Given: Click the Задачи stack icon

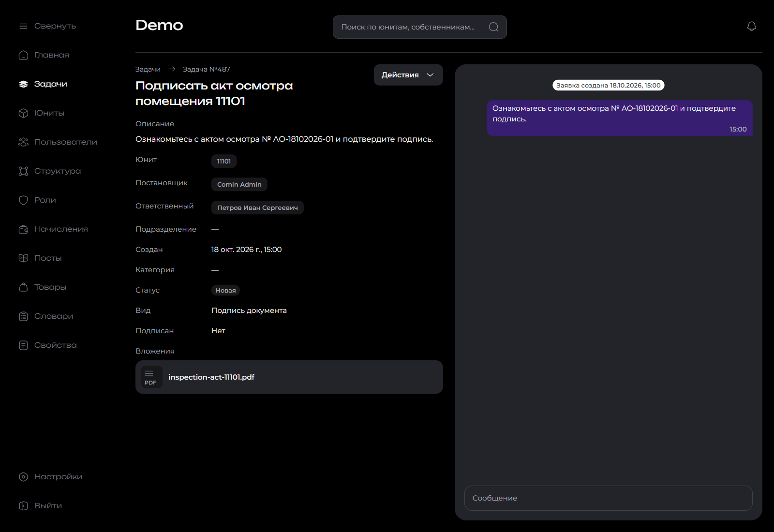Looking at the screenshot, I should (23, 84).
